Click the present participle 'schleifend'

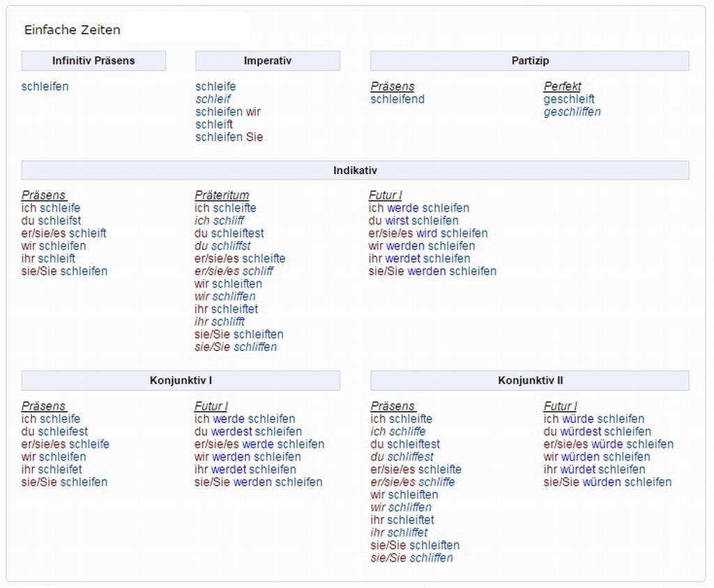(x=397, y=99)
